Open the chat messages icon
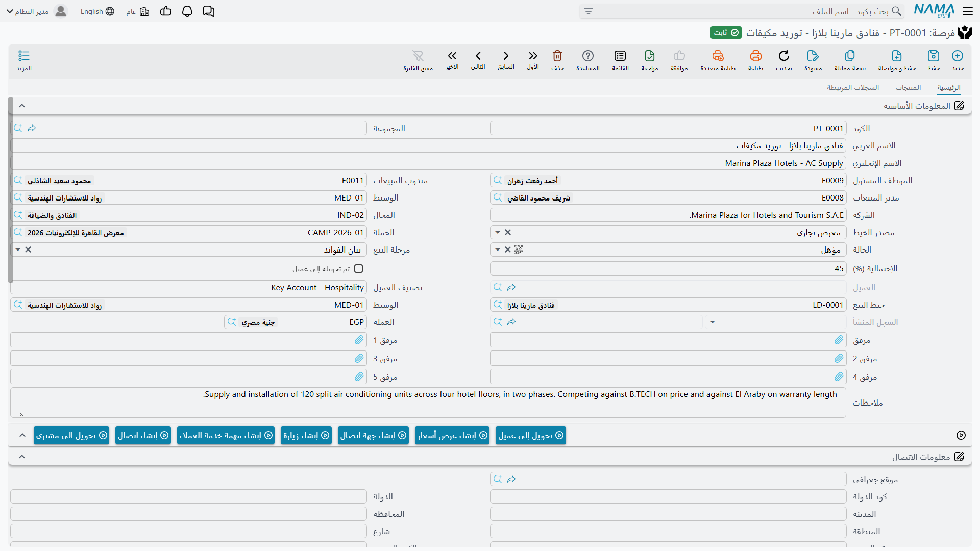This screenshot has height=551, width=980. tap(209, 11)
